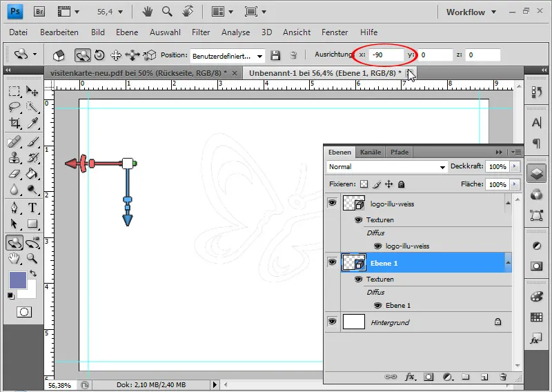Screen dimensions: 552x392
Task: Open the Bearbeiten menu
Action: [x=59, y=32]
